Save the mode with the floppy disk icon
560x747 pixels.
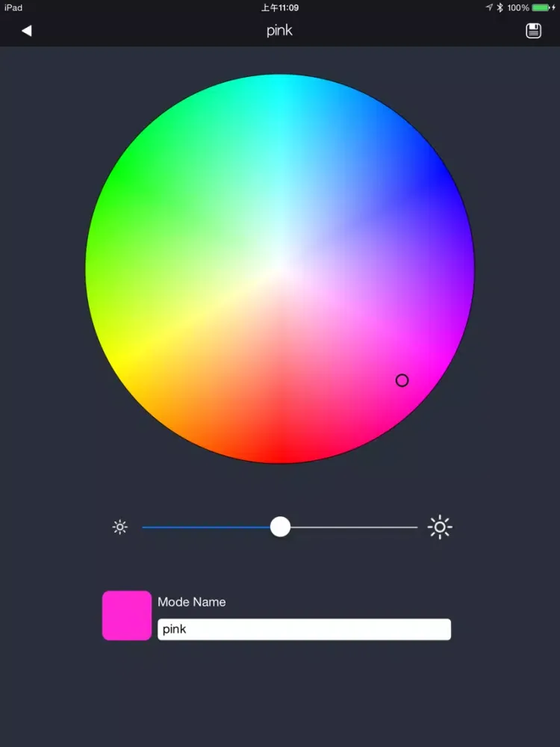[533, 31]
